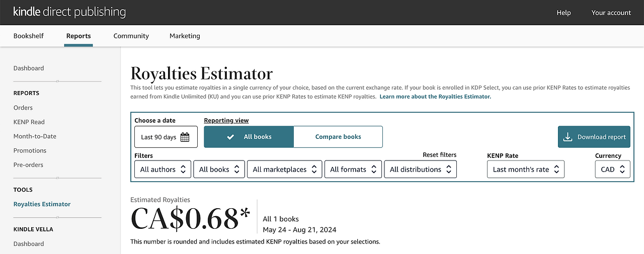Viewport: 644px width, 254px height.
Task: Open the calendar icon in date picker
Action: 185,137
